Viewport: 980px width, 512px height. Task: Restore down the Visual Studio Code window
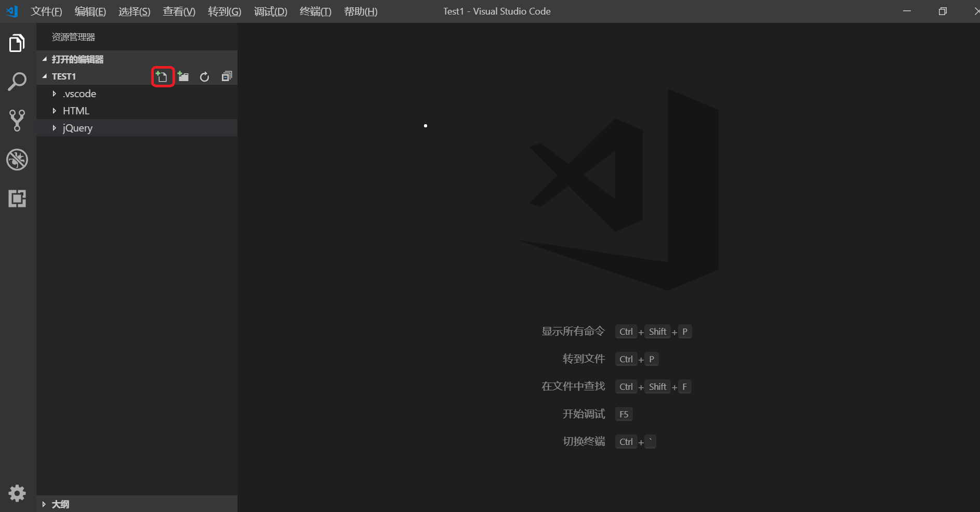point(943,11)
